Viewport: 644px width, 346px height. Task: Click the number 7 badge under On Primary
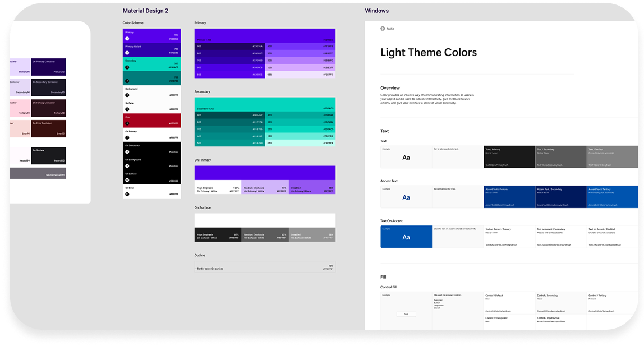click(x=127, y=137)
